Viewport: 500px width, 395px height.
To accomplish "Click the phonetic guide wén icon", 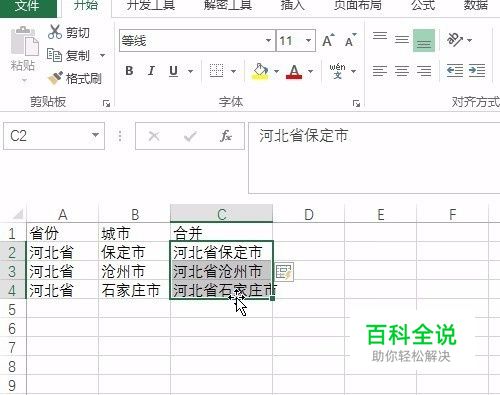I will [x=337, y=71].
